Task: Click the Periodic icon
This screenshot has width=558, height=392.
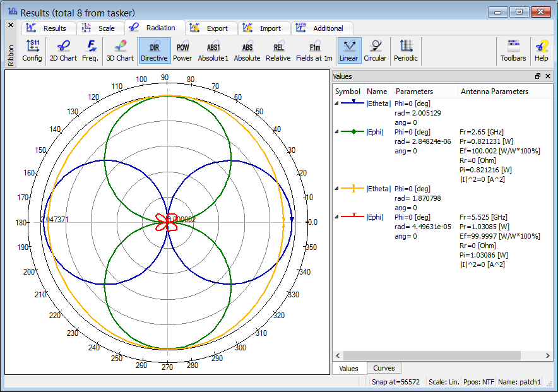Action: point(406,51)
